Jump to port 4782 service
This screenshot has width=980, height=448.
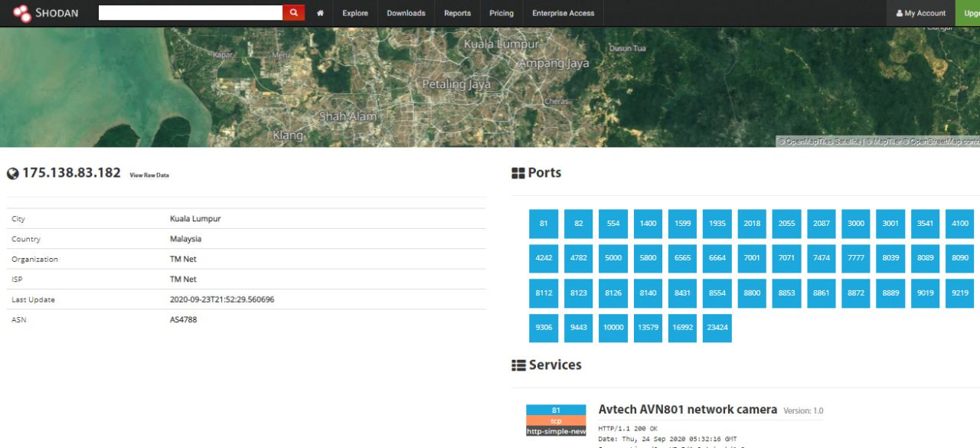[x=579, y=258]
